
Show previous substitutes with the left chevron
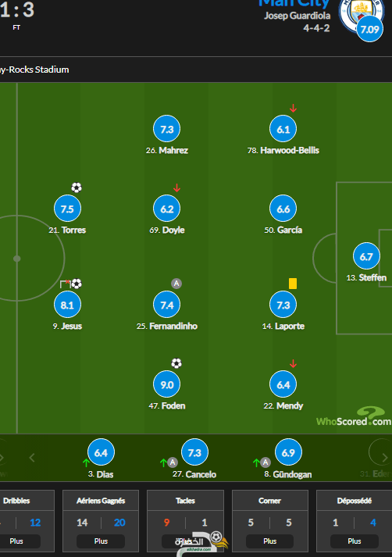[32, 458]
